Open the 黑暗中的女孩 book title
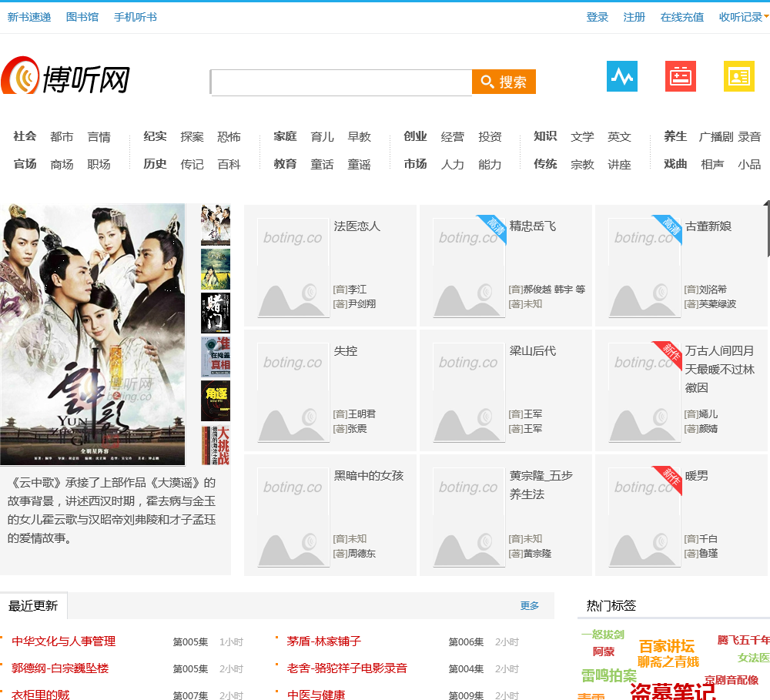Viewport: 770px width, 700px height. click(x=369, y=475)
